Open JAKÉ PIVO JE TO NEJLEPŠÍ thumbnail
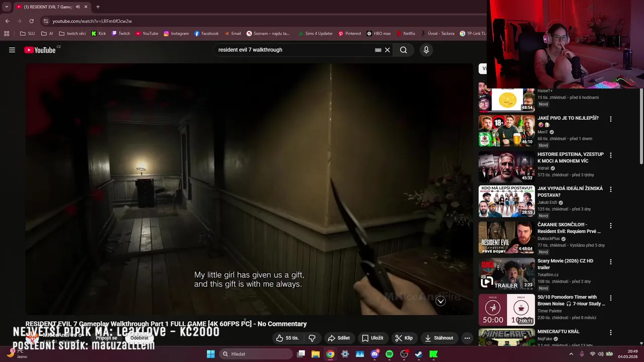 (507, 131)
